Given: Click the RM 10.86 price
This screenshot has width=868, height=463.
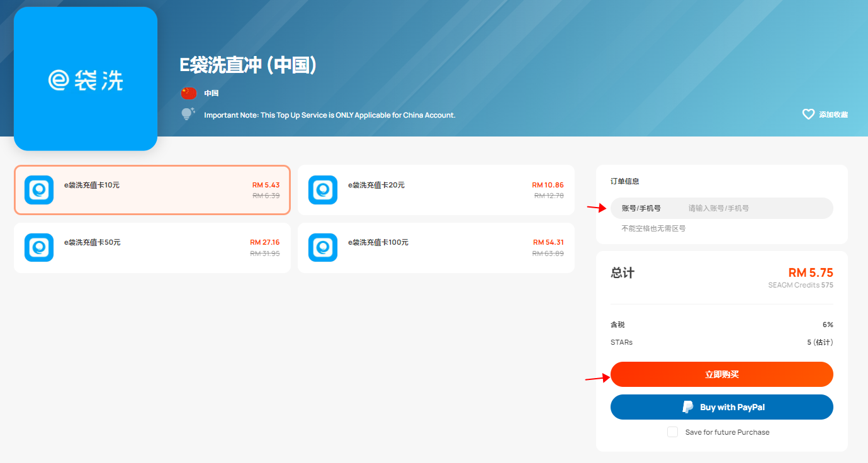Looking at the screenshot, I should point(548,185).
